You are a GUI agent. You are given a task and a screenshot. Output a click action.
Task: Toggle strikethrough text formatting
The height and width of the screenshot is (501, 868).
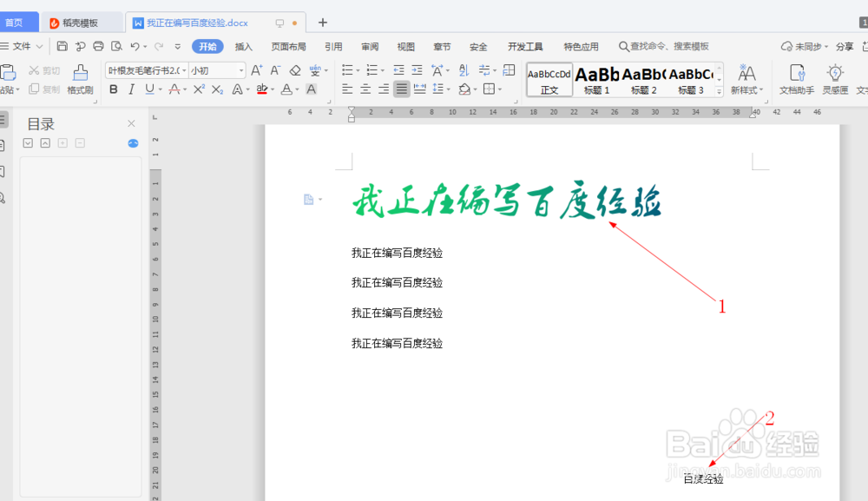click(x=174, y=89)
